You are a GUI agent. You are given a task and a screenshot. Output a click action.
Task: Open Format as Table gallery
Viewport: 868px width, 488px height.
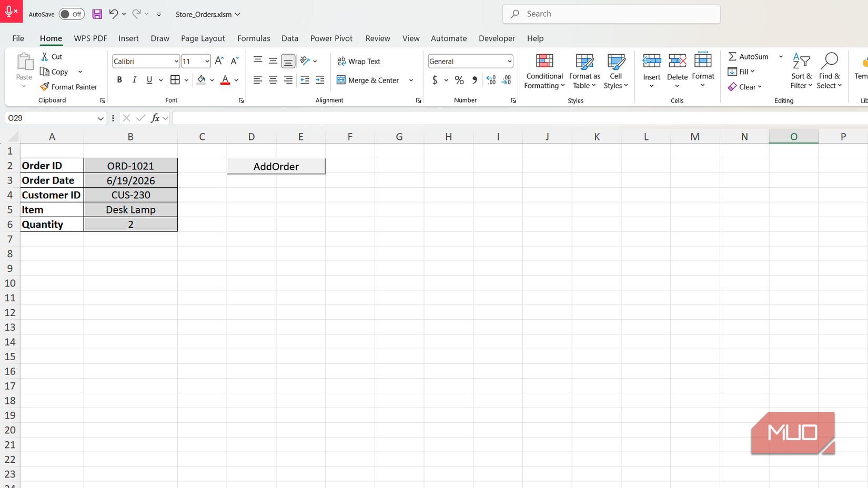[584, 72]
